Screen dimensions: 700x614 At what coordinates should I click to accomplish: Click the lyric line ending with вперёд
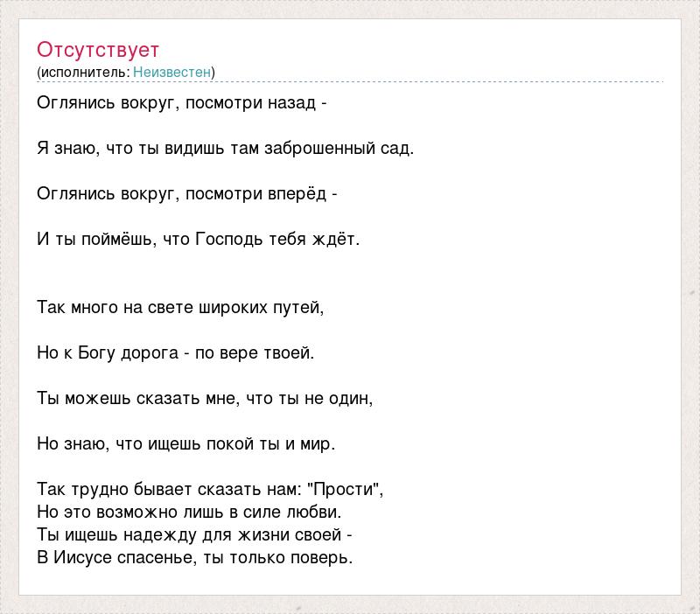(x=186, y=193)
